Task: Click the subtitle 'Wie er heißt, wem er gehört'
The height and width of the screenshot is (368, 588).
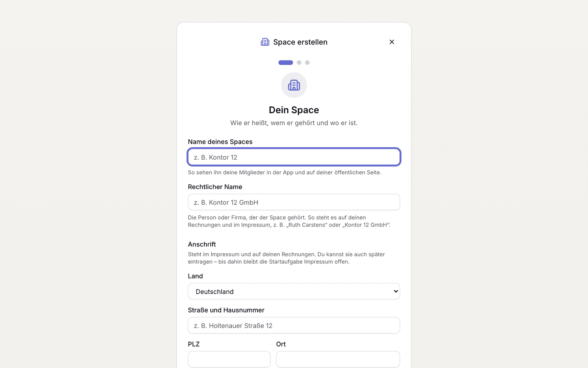Action: (x=294, y=123)
